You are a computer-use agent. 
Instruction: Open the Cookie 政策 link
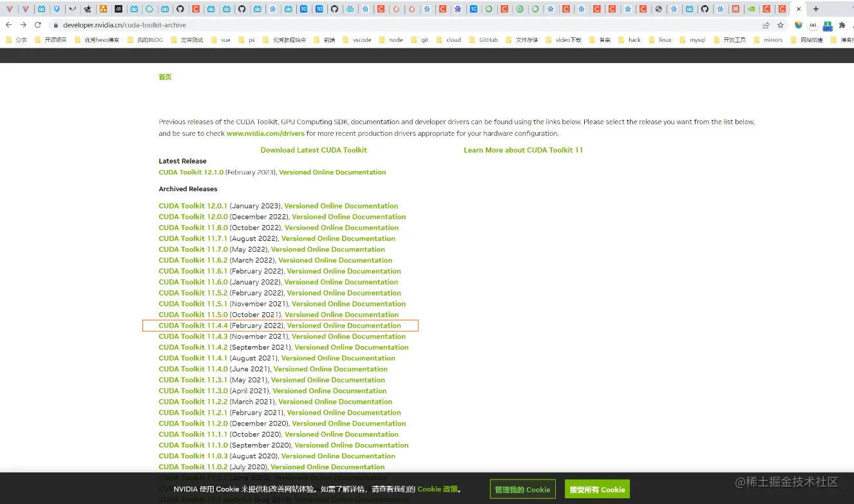pos(437,489)
